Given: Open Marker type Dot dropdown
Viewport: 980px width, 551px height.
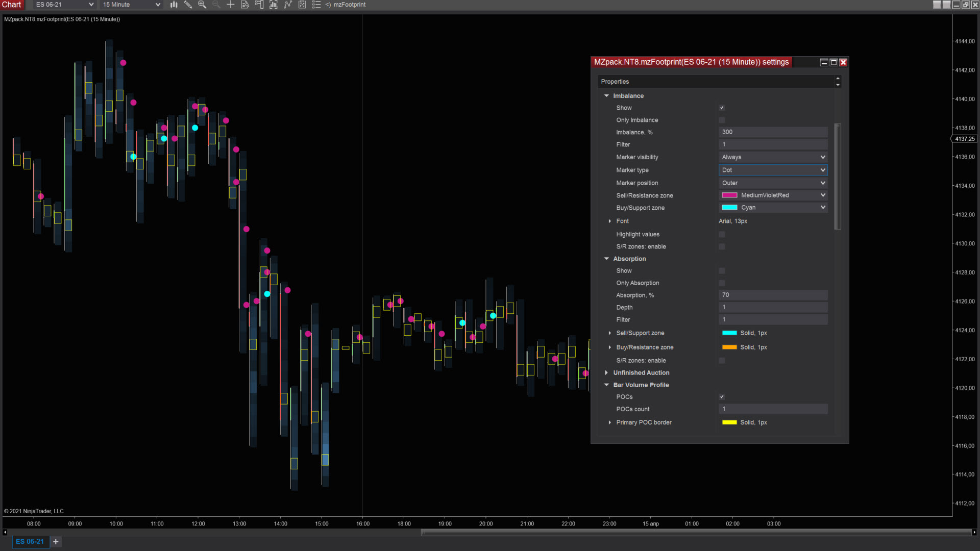Looking at the screenshot, I should point(773,170).
